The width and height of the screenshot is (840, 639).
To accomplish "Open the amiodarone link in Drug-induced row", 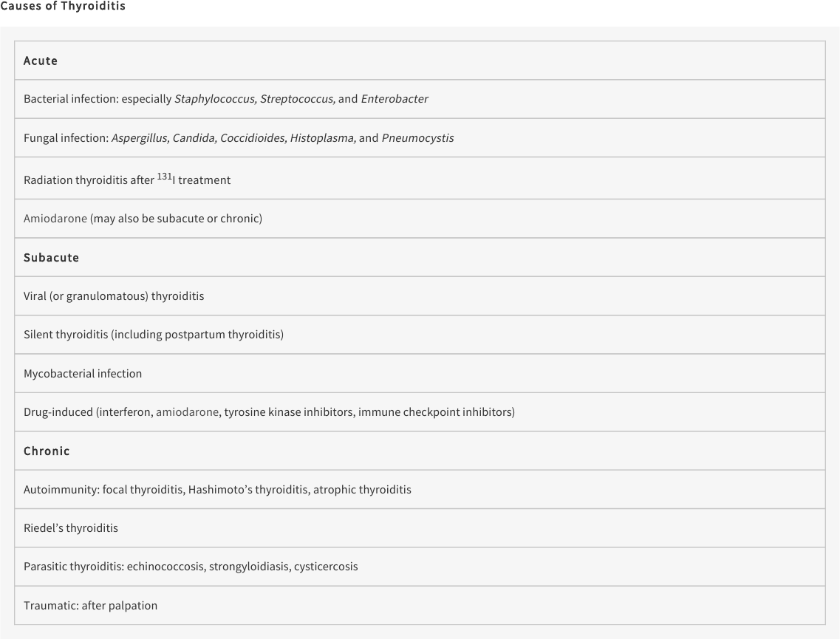I will click(x=188, y=412).
